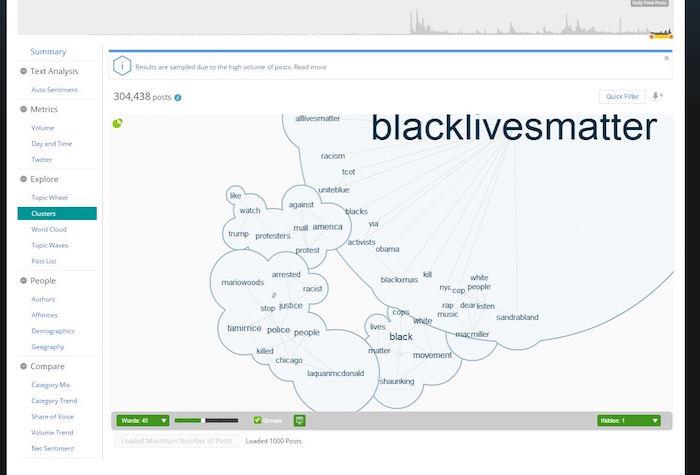Click the tallest spike in volume timeline
The width and height of the screenshot is (700, 475).
point(417,21)
